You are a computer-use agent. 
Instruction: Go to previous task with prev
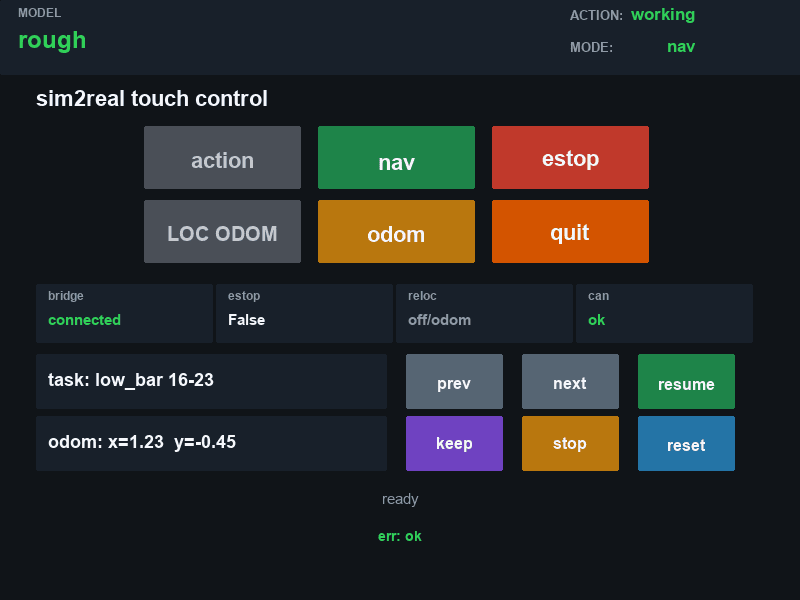pos(455,382)
